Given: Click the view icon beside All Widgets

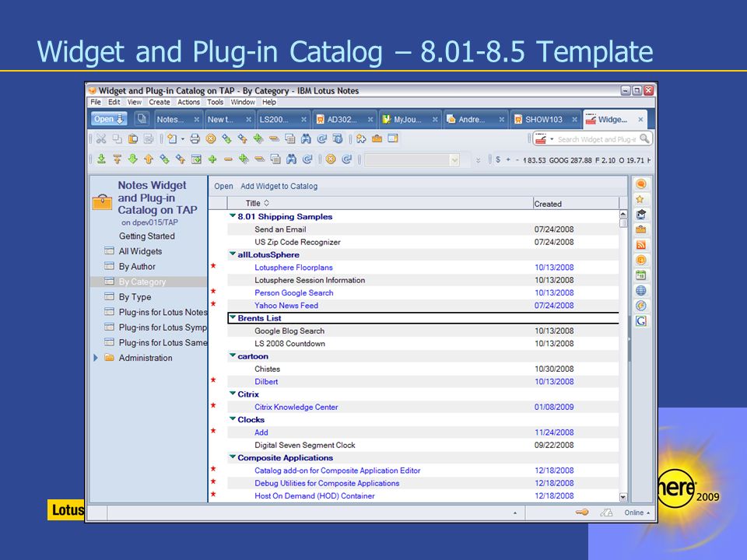Looking at the screenshot, I should point(109,251).
